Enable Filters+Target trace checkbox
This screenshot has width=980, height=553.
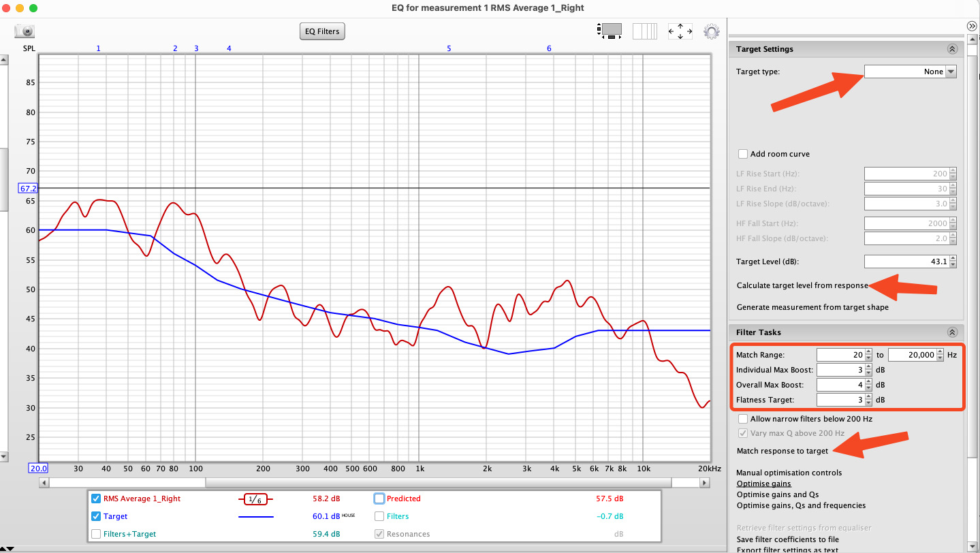(x=96, y=534)
